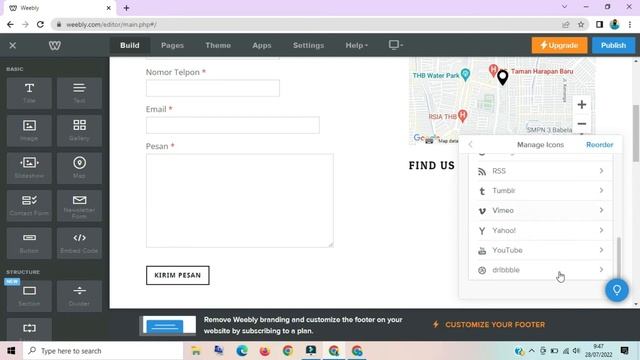
Task: Pick the Button element tile
Action: 29,243
